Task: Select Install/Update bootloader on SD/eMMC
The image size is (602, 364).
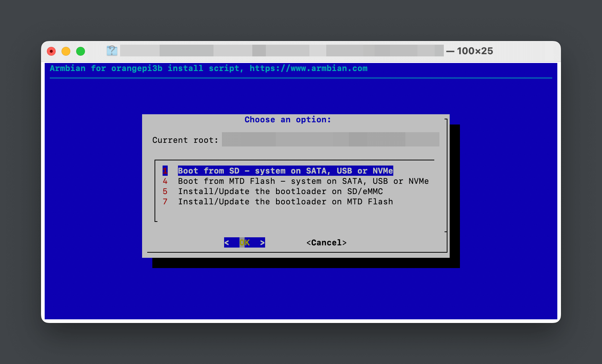Action: (x=280, y=192)
